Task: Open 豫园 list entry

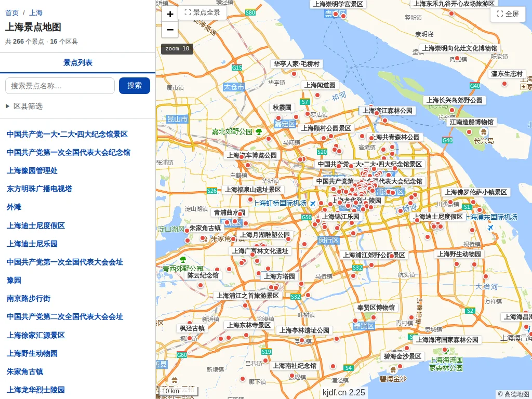Action: click(x=14, y=280)
